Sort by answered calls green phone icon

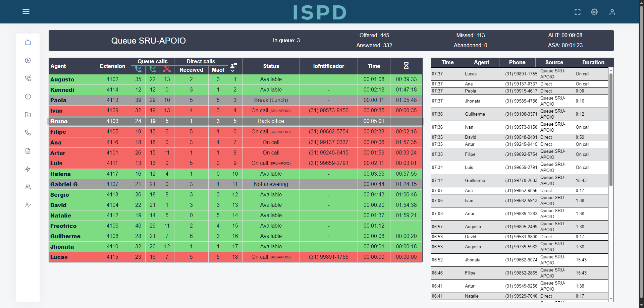click(x=153, y=69)
